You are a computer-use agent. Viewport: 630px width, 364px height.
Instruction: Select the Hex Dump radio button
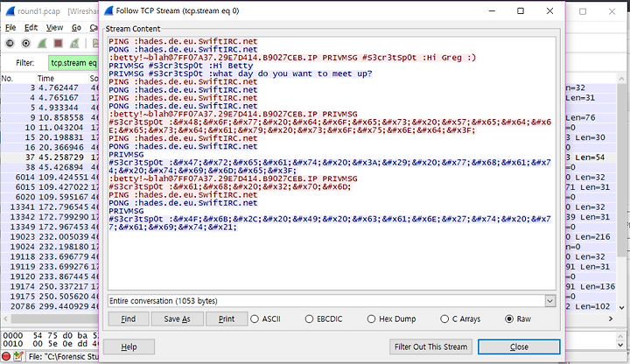click(x=371, y=318)
